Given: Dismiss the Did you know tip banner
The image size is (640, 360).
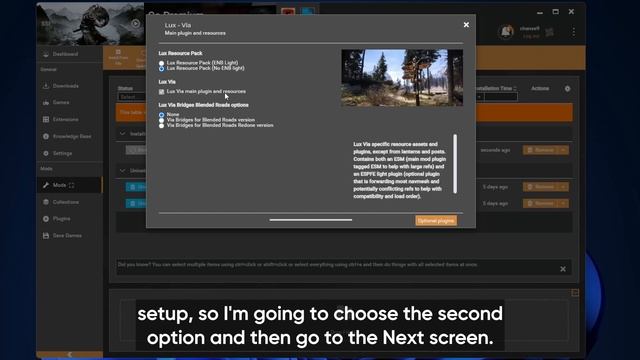Looking at the screenshot, I should pos(563,269).
